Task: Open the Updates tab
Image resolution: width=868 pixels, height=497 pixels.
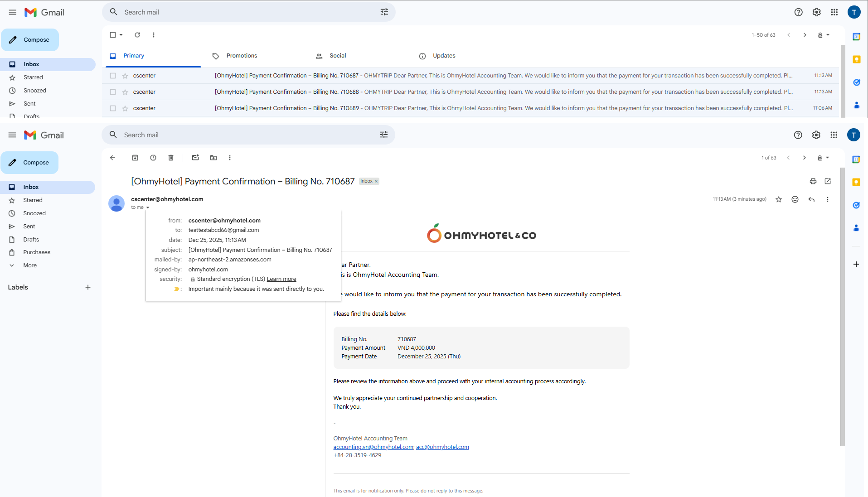Action: (x=444, y=56)
